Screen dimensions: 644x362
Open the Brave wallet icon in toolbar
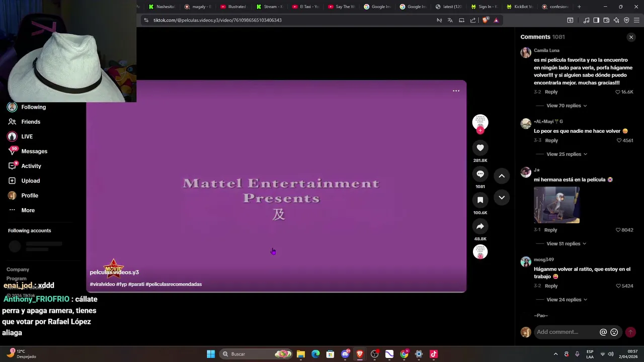click(x=606, y=20)
